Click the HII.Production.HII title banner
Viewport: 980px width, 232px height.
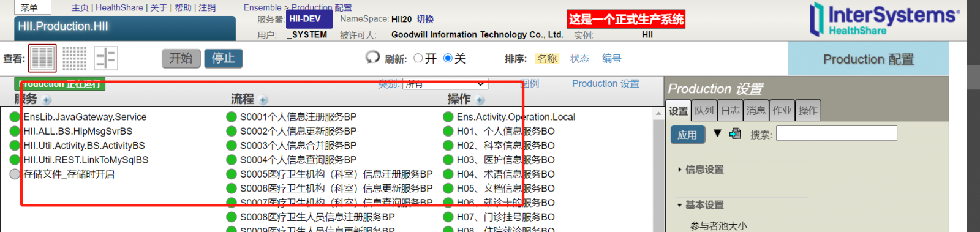(125, 28)
